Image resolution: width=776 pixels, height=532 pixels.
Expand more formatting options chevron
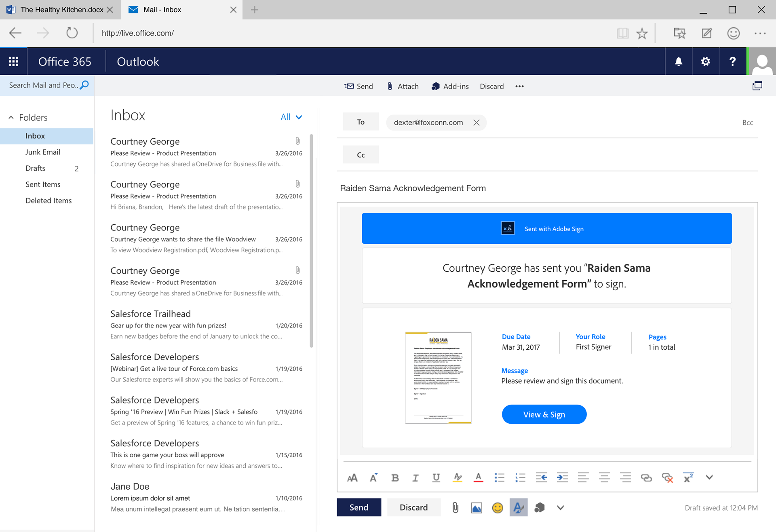[709, 477]
